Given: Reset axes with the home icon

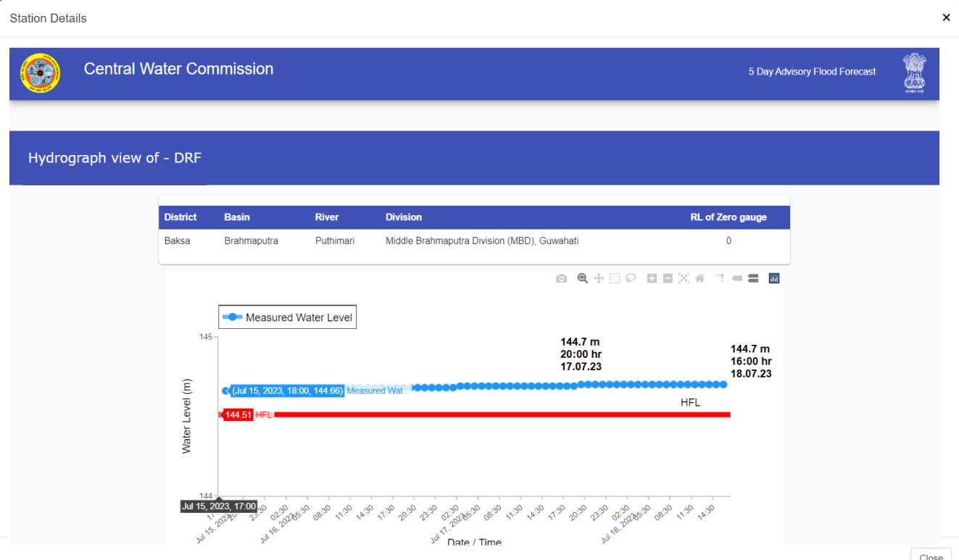Looking at the screenshot, I should 699,278.
